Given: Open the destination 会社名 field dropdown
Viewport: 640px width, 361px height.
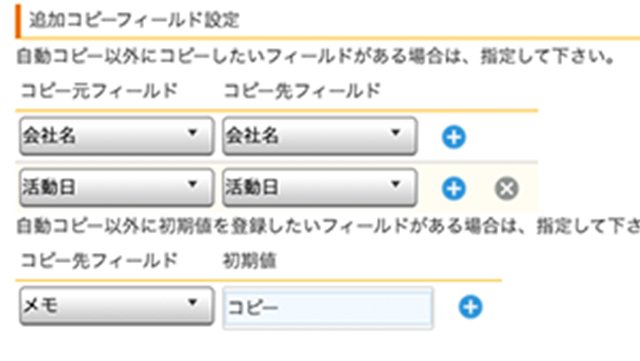Looking at the screenshot, I should 320,136.
